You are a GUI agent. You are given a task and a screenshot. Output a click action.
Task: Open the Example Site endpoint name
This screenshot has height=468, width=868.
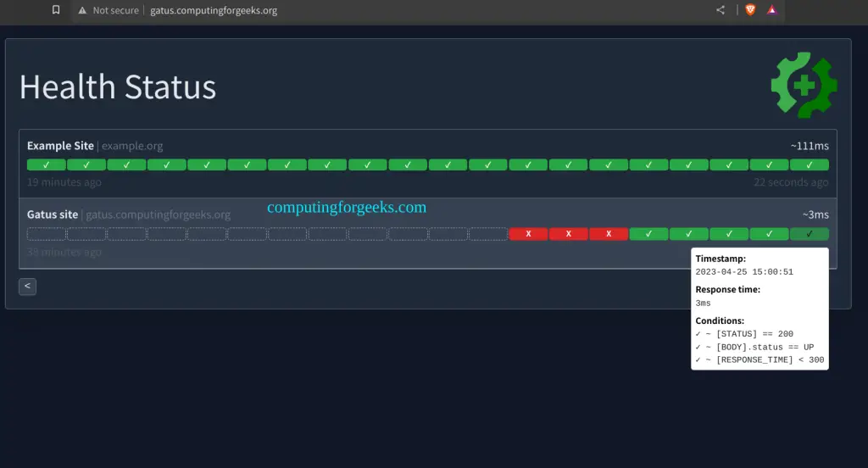(60, 146)
